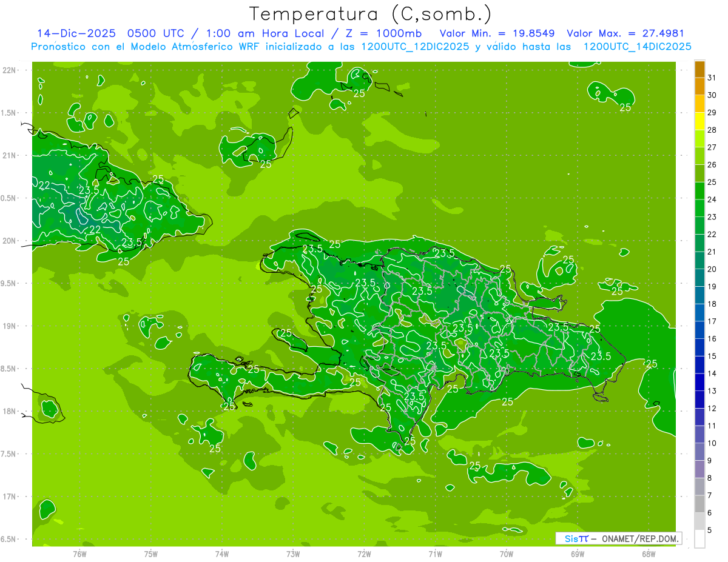This screenshot has height=562, width=728.
Task: Click the '69W' longitude axis label
Action: coord(578,554)
